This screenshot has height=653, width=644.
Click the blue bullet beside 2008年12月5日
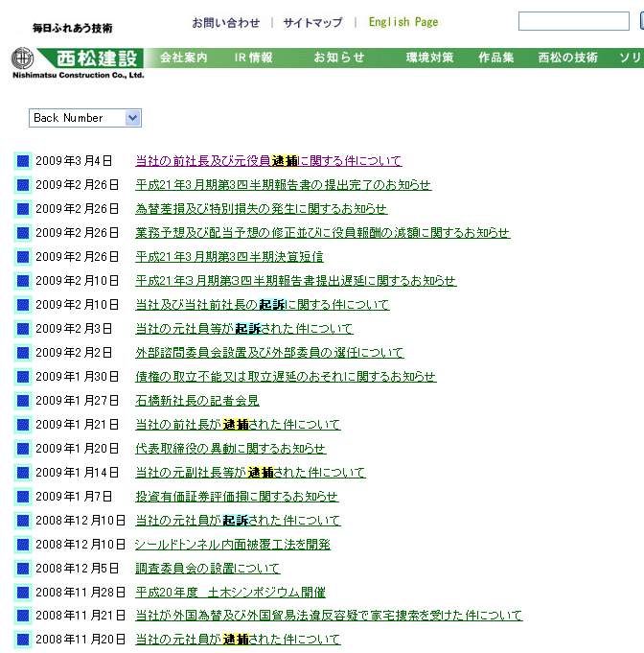(x=23, y=569)
